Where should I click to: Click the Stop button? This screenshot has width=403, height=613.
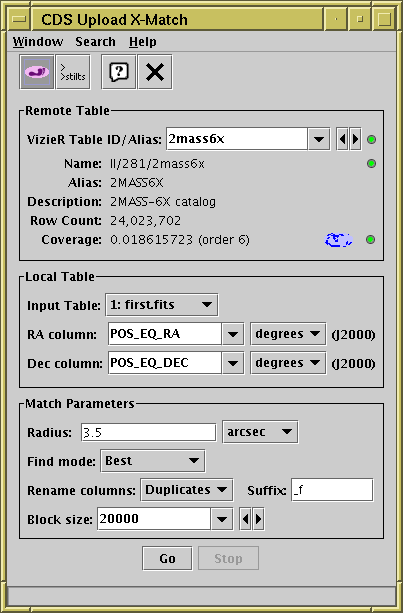pyautogui.click(x=228, y=558)
